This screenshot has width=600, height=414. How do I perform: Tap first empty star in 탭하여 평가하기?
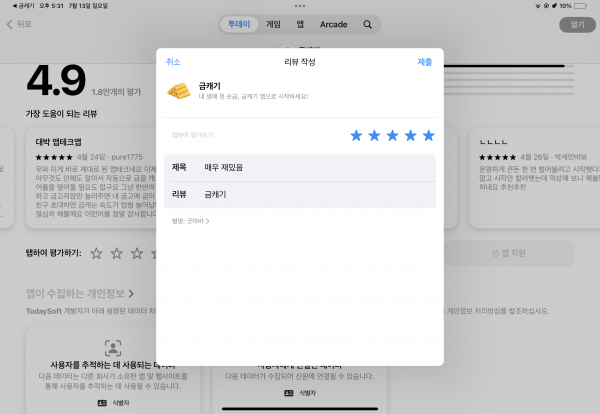click(x=96, y=253)
